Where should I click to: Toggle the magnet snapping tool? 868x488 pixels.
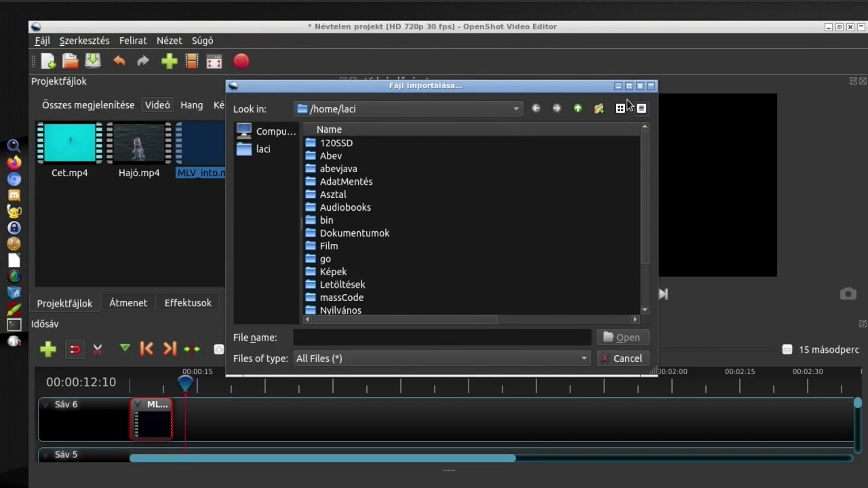point(75,349)
